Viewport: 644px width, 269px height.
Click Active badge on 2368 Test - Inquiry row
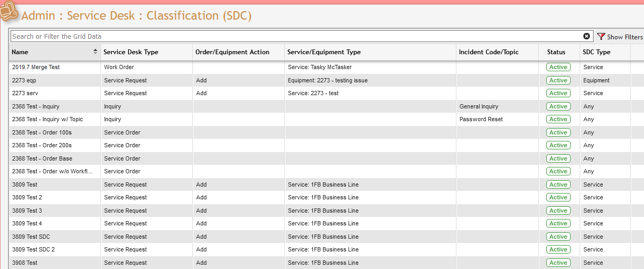point(558,106)
